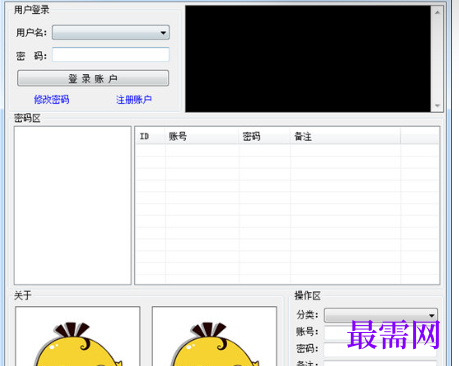The image size is (459, 366).
Task: Open the 修改密码 change password link
Action: [51, 99]
